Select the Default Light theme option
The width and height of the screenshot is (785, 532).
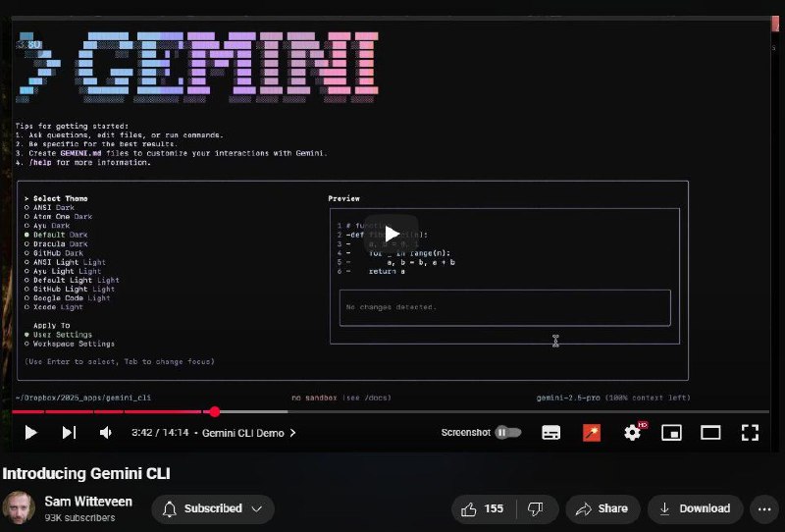[72, 280]
